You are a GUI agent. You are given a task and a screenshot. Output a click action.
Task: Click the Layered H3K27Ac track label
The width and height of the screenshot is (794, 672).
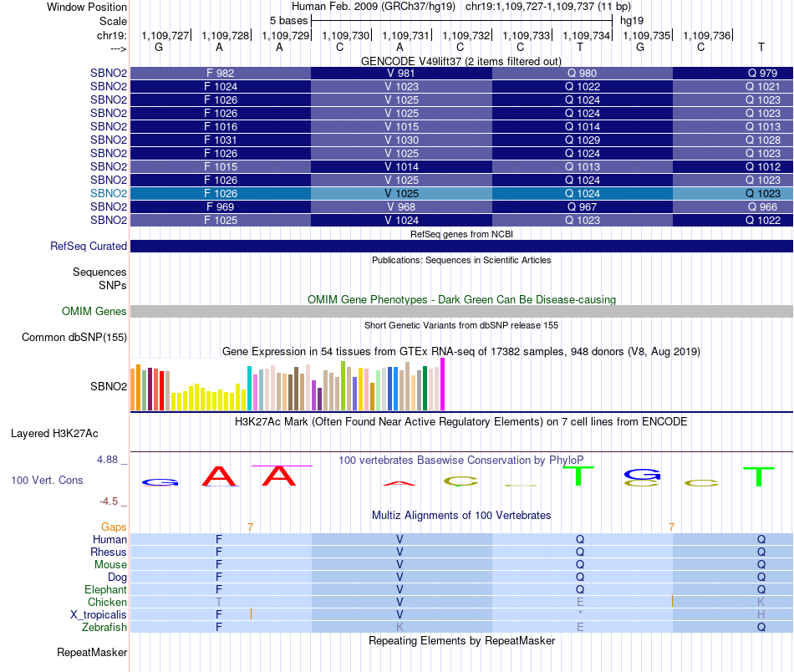(54, 434)
